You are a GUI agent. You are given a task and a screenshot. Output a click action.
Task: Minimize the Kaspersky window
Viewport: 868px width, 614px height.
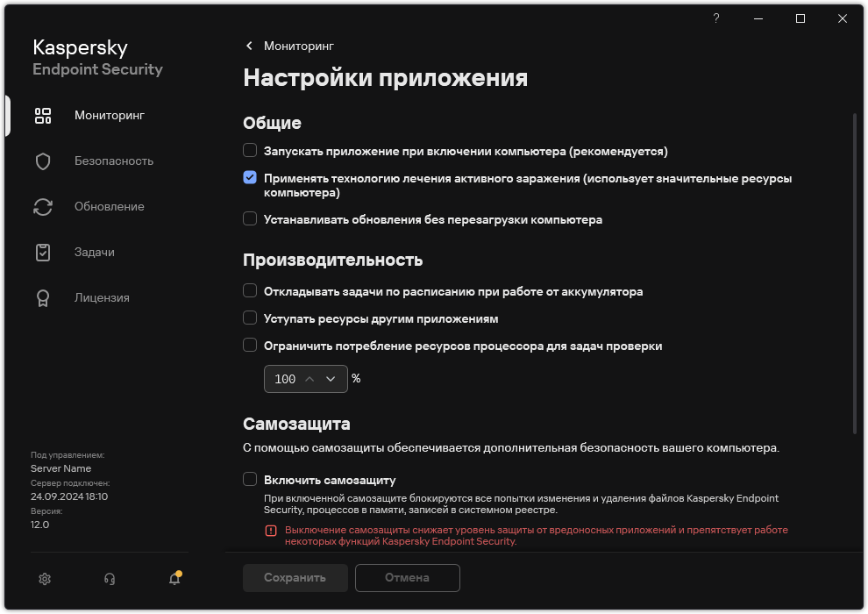(758, 18)
